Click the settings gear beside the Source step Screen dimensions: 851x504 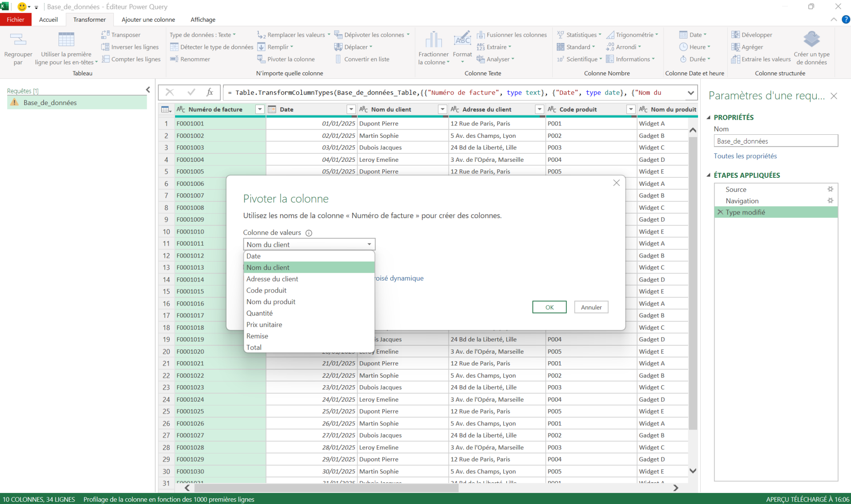pyautogui.click(x=831, y=189)
